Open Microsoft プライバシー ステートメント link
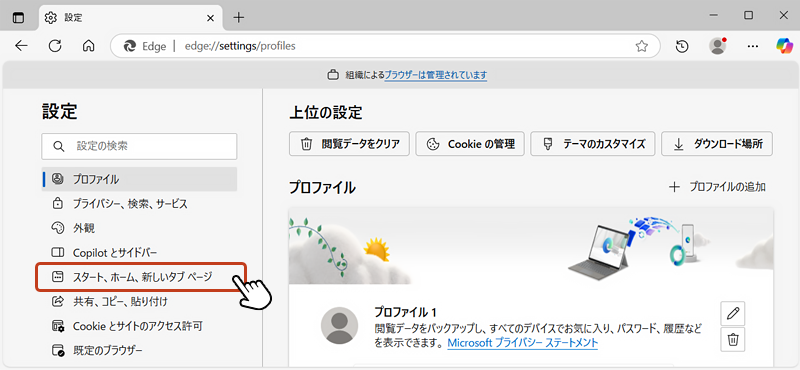The image size is (800, 370). click(522, 343)
